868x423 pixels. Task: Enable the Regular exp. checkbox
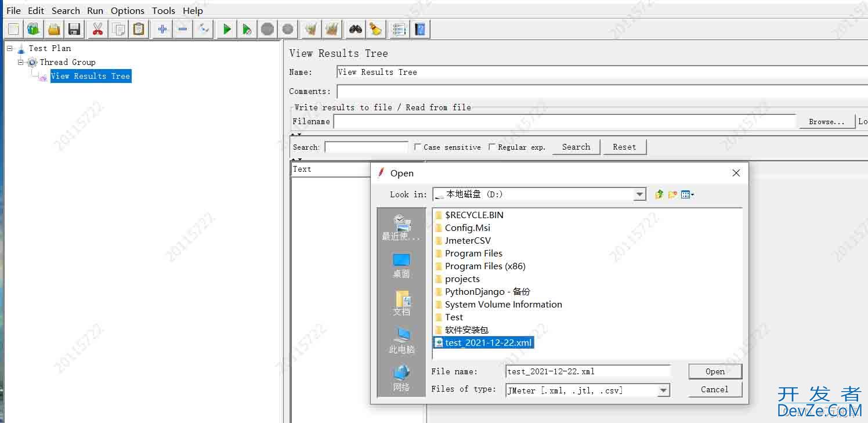[x=492, y=147]
